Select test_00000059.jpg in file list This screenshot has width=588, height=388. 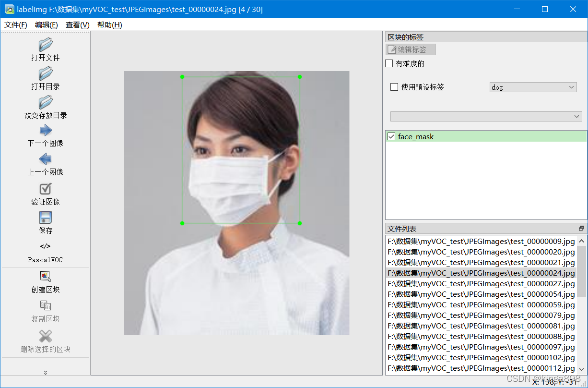tap(481, 305)
